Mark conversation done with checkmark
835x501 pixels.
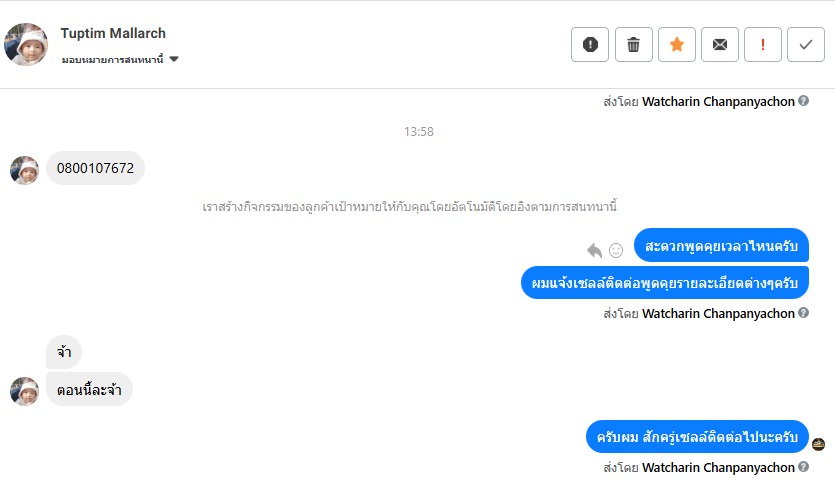806,45
